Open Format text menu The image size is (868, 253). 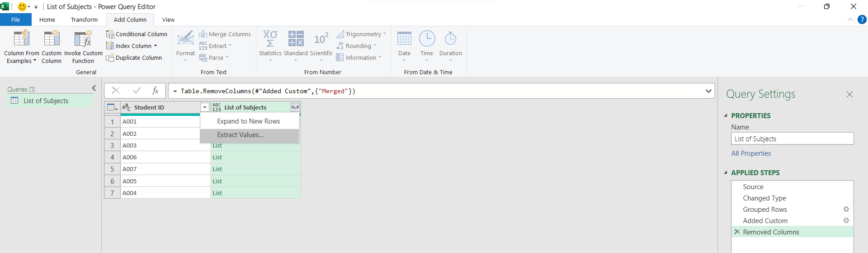(185, 47)
